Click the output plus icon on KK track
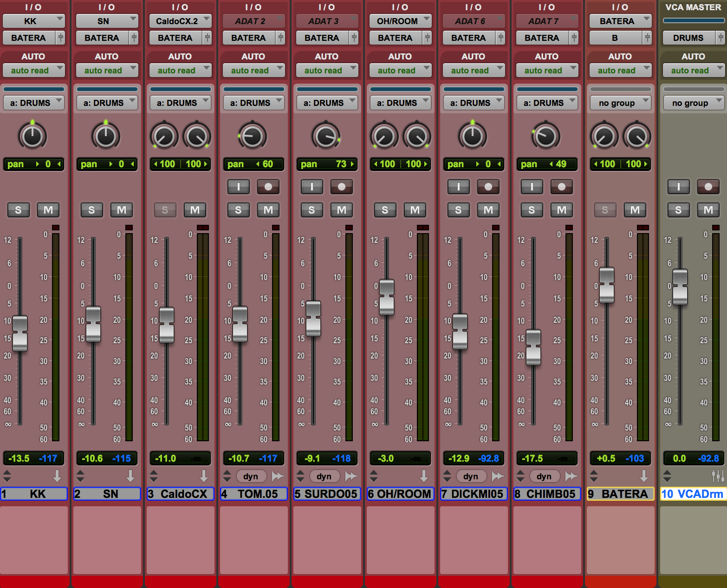Screen dimensions: 727x588 click(60, 38)
